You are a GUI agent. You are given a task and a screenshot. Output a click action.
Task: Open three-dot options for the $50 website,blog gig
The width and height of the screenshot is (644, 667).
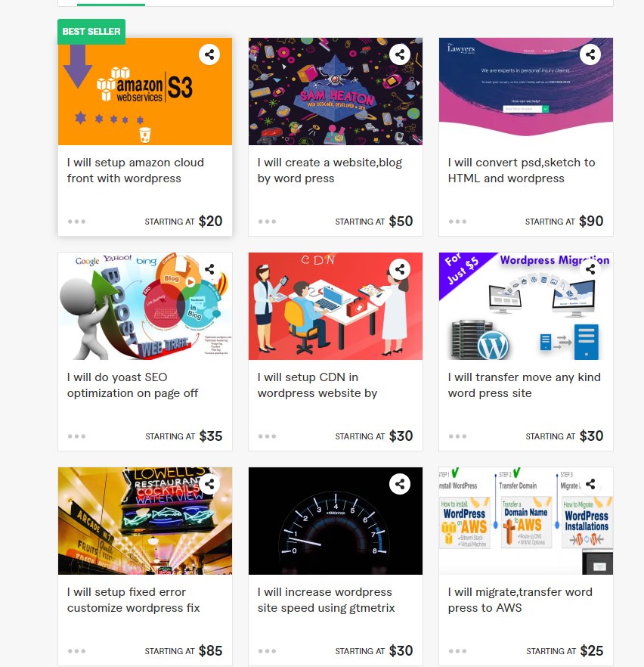[x=267, y=222]
